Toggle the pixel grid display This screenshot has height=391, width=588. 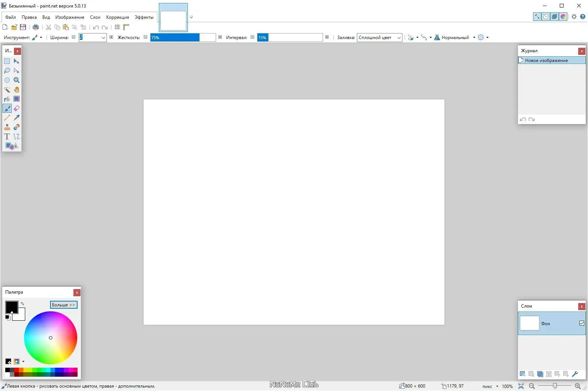[117, 27]
